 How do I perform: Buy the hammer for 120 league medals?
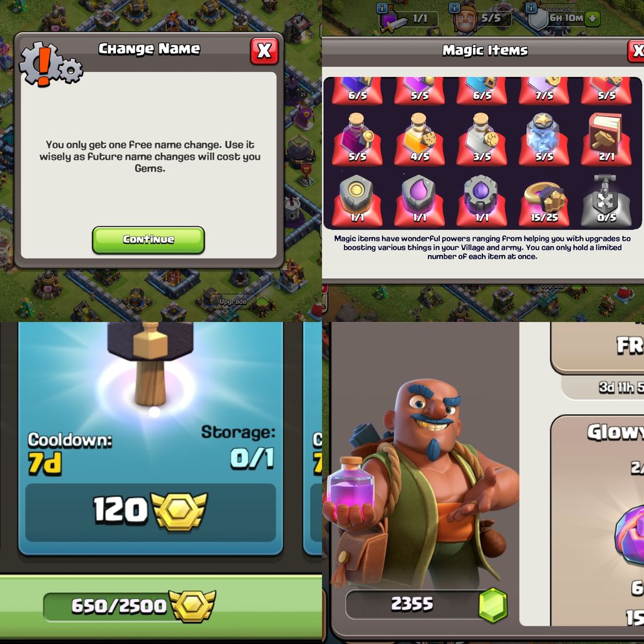pyautogui.click(x=150, y=512)
